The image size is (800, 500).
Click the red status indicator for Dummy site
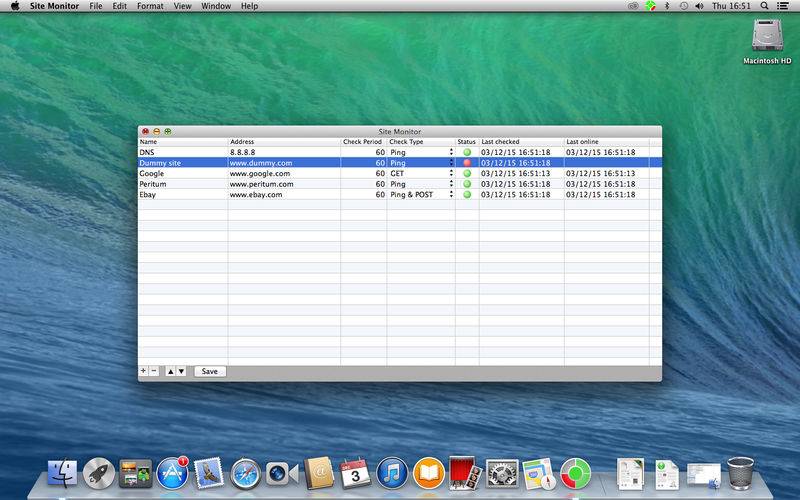click(x=467, y=162)
